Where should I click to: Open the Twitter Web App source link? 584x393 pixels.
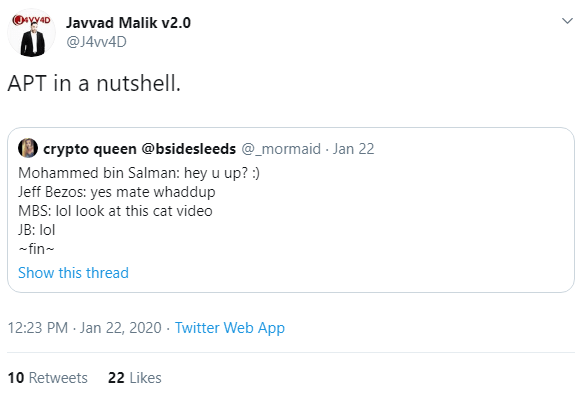coord(230,328)
